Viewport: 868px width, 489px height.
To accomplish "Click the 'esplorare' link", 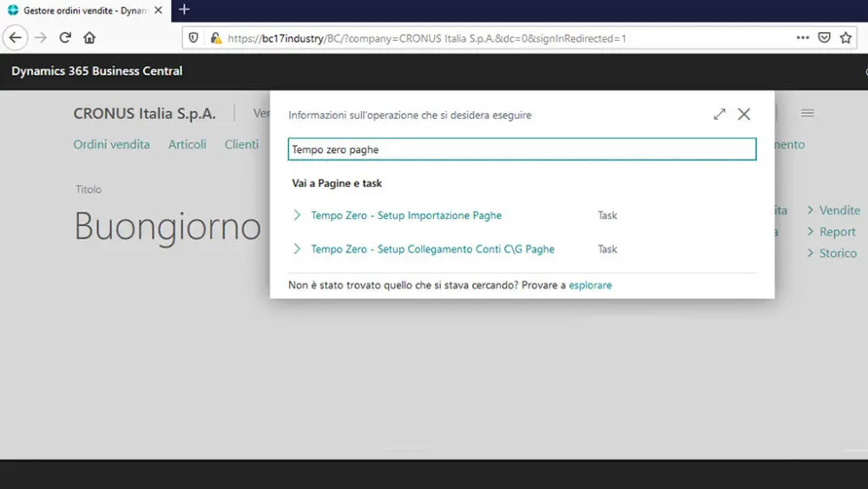I will 590,285.
